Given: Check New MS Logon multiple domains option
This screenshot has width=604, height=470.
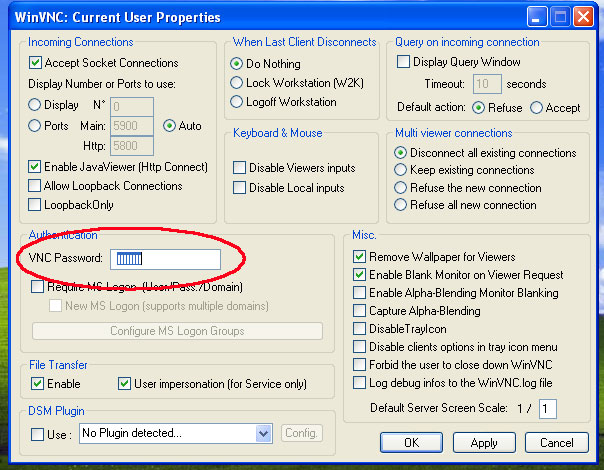Looking at the screenshot, I should (55, 306).
